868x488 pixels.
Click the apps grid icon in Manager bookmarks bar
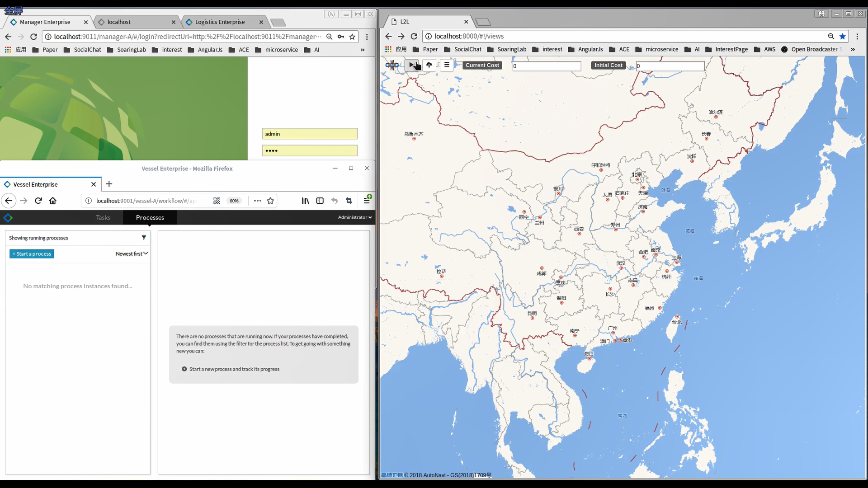8,50
